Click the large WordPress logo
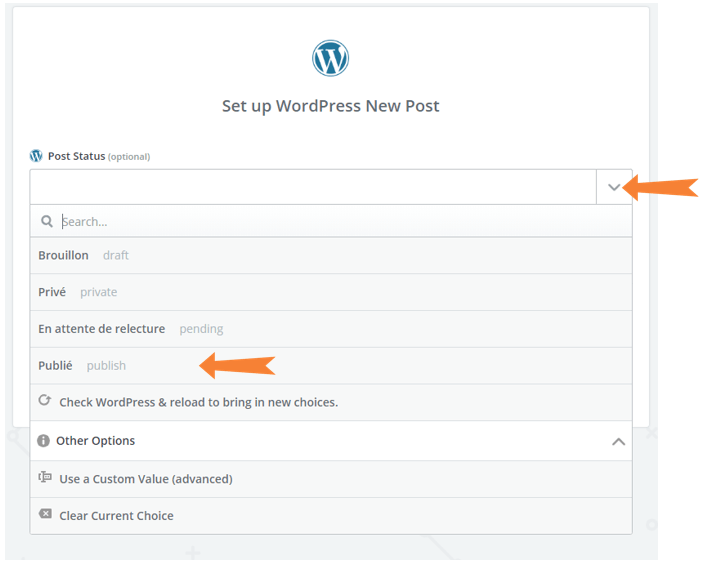The width and height of the screenshot is (701, 566). pyautogui.click(x=330, y=58)
